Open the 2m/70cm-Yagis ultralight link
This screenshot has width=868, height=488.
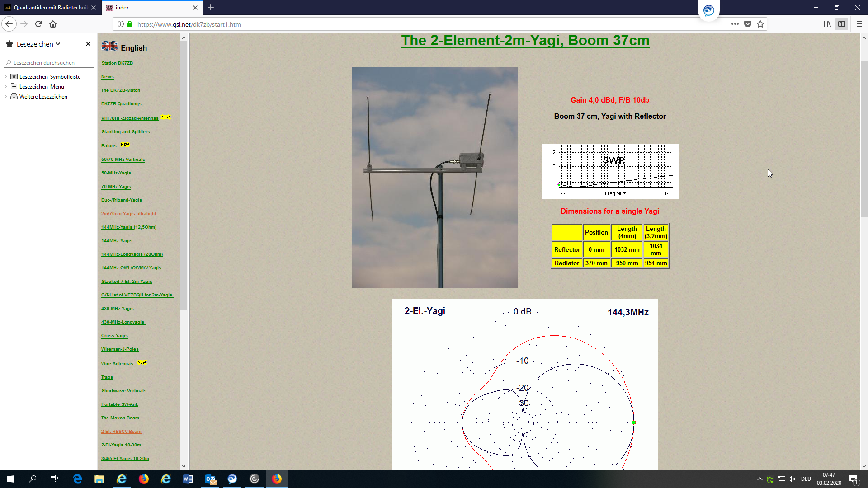click(x=128, y=214)
